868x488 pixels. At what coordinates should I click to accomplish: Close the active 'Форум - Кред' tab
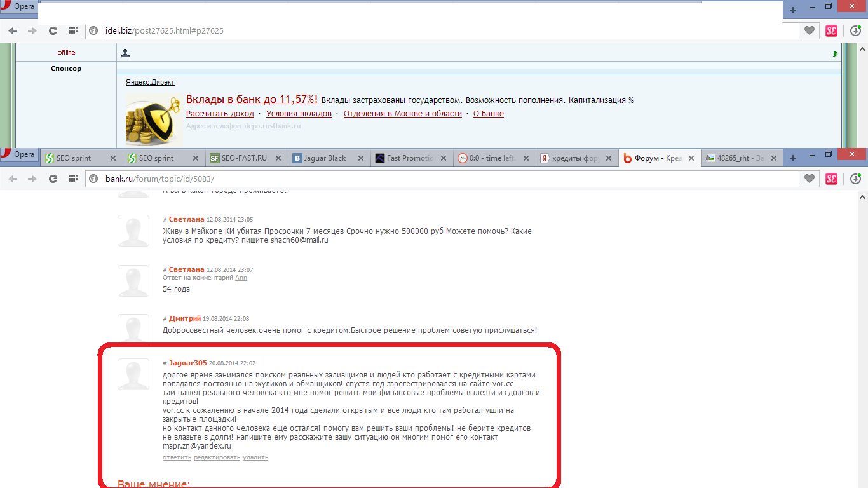(x=690, y=158)
